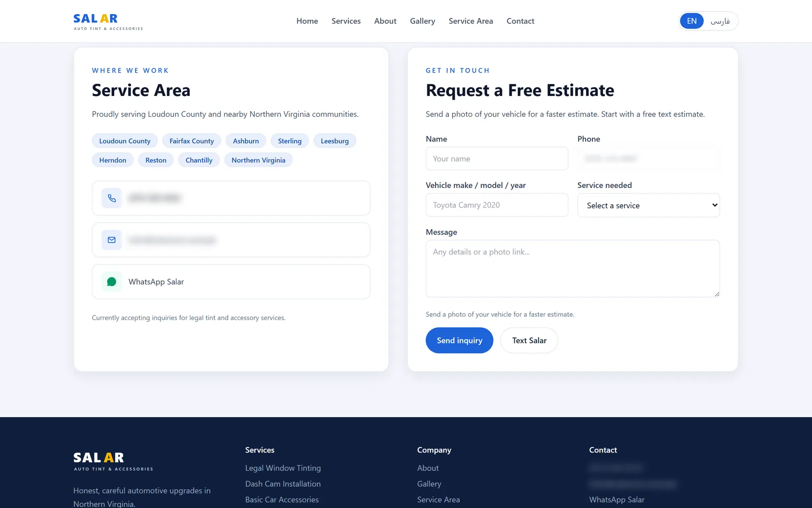Switch language to Farsi
812x508 pixels.
click(x=720, y=21)
